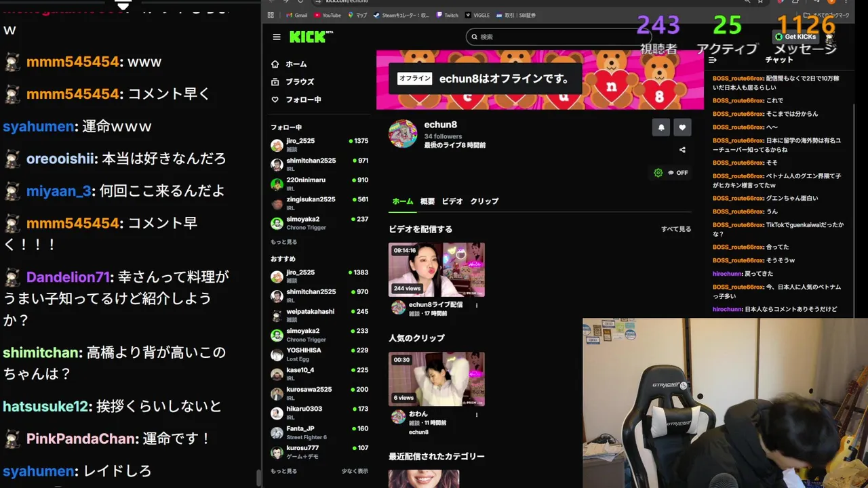Click すべて見る next to videos
This screenshot has height=488, width=868.
coord(676,229)
